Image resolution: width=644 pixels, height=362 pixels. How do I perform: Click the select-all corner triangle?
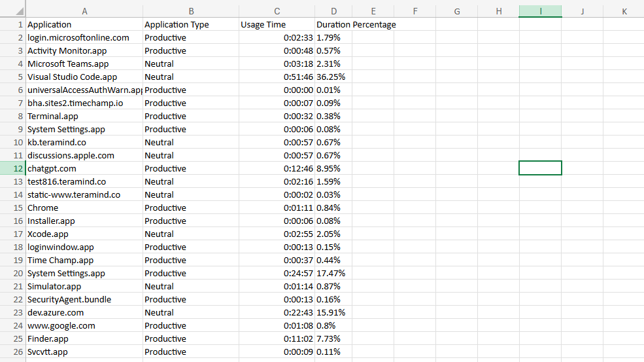pyautogui.click(x=20, y=11)
